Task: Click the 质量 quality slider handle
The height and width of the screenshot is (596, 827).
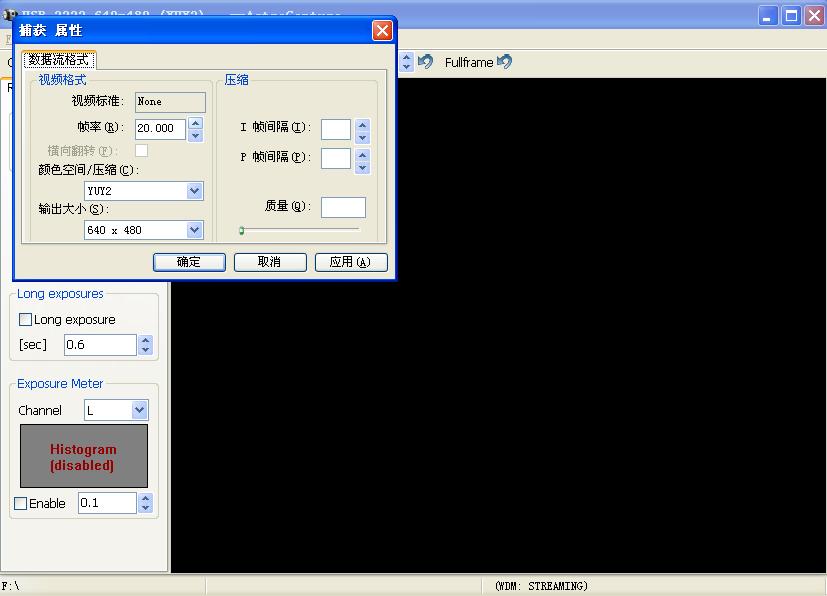Action: (242, 230)
